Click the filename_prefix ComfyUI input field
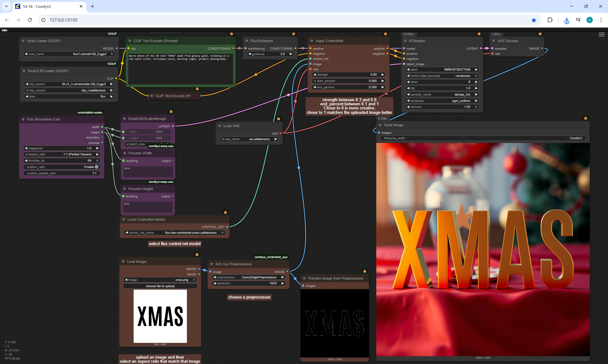Viewport: 608px width, 364px height. tap(483, 138)
